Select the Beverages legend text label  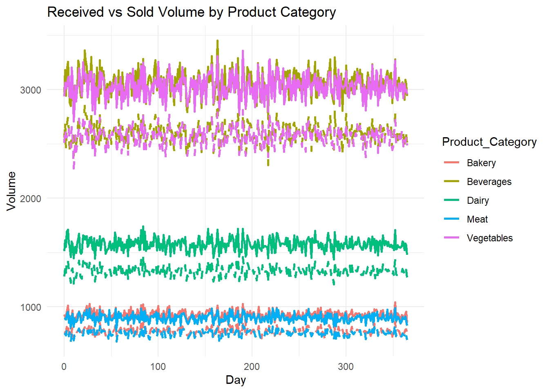pyautogui.click(x=489, y=182)
